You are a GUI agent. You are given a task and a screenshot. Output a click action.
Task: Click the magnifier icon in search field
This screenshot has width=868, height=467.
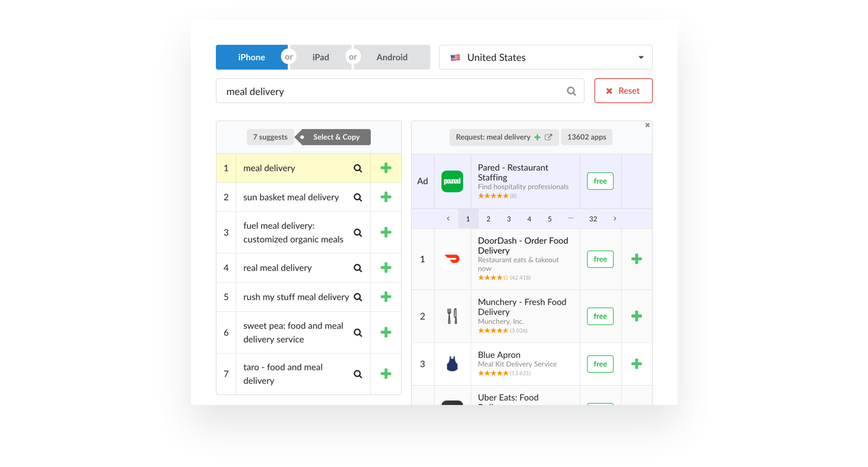click(571, 91)
